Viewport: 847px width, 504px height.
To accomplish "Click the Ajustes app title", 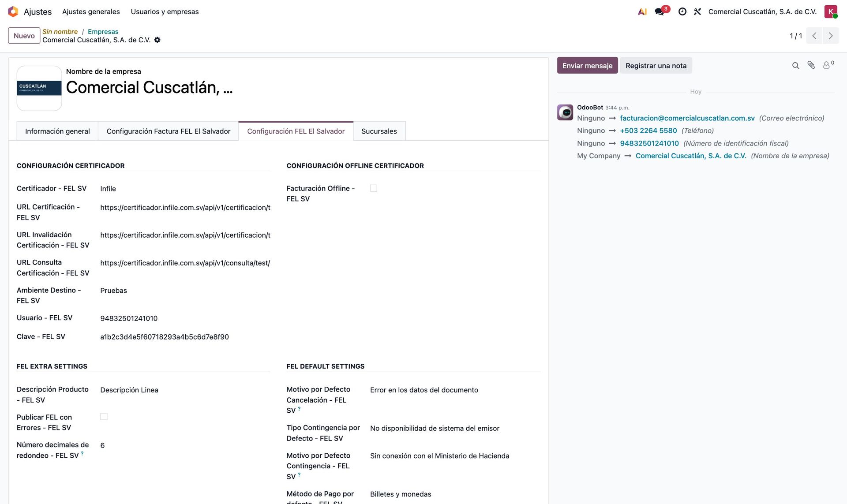I will [37, 12].
